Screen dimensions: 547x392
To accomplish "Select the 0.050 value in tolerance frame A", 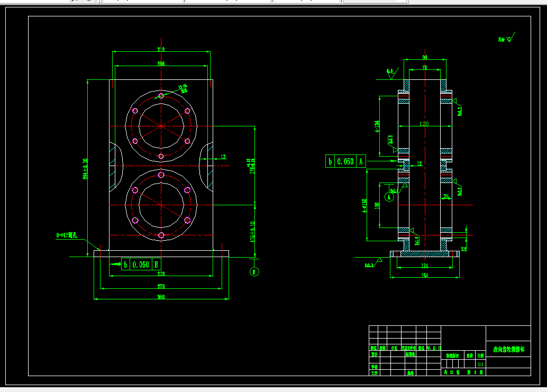I will click(345, 161).
